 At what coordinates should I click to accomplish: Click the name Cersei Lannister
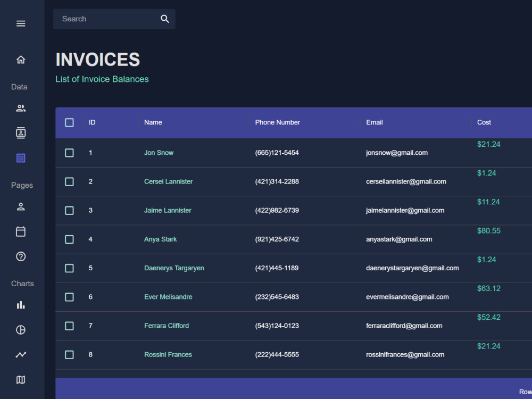coord(168,181)
